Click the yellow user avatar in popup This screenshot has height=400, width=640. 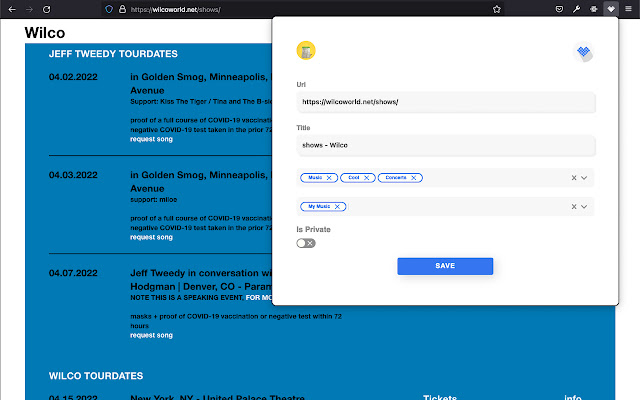pyautogui.click(x=306, y=51)
